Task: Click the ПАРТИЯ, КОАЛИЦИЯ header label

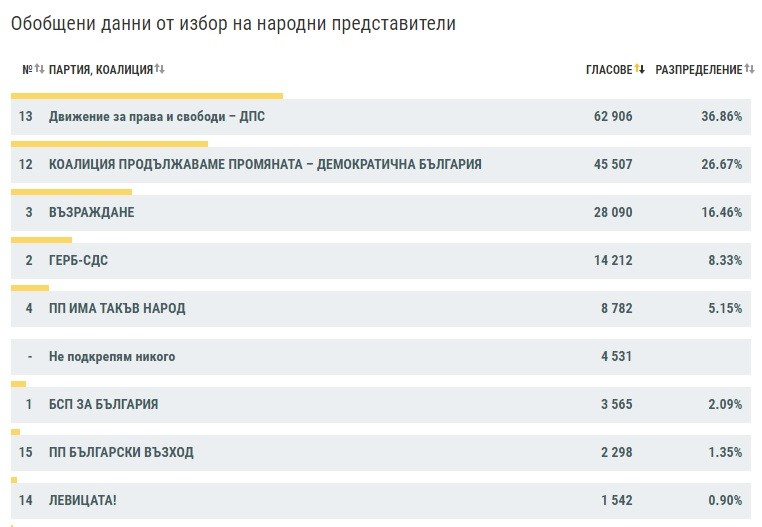Action: coord(100,70)
